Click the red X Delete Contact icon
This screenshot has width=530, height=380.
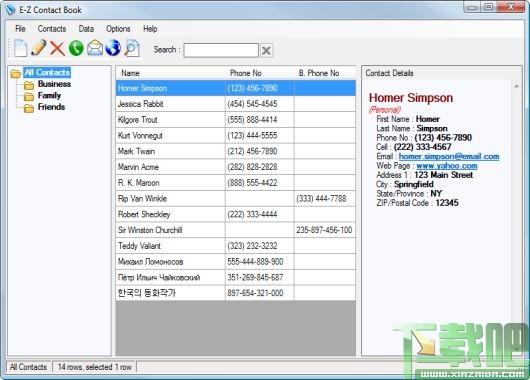pos(57,48)
